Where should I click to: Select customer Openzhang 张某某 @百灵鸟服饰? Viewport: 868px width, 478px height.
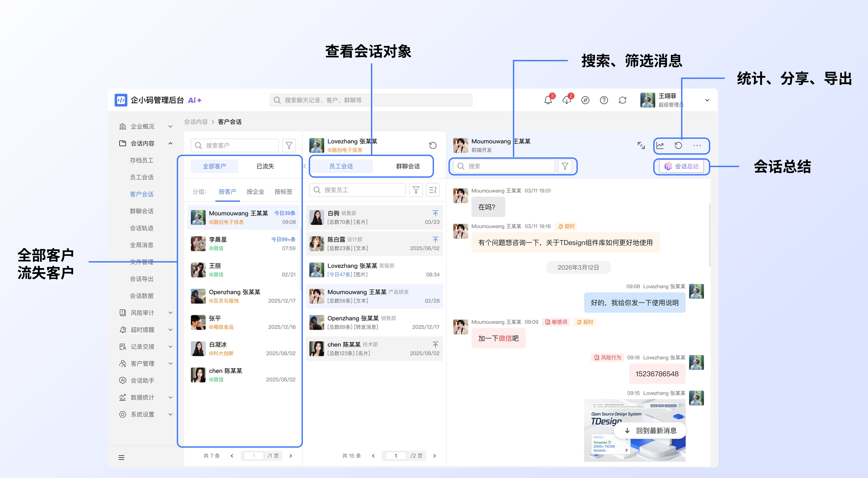(x=243, y=296)
